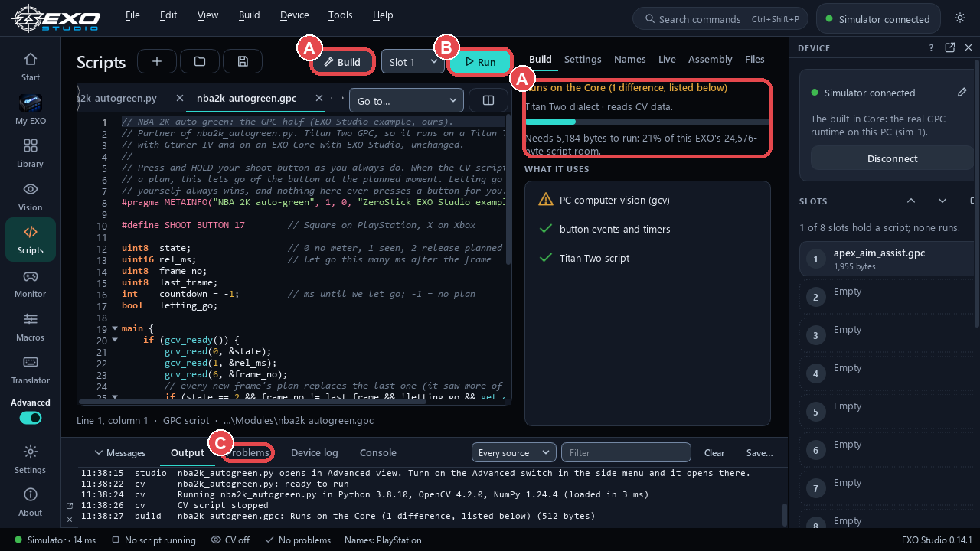
Task: Open the Macros section
Action: tap(31, 327)
